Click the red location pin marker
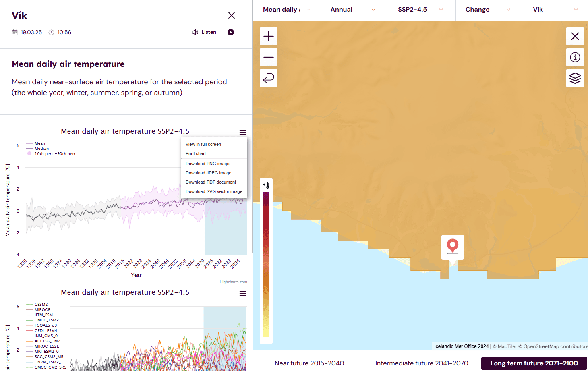 [x=453, y=245]
